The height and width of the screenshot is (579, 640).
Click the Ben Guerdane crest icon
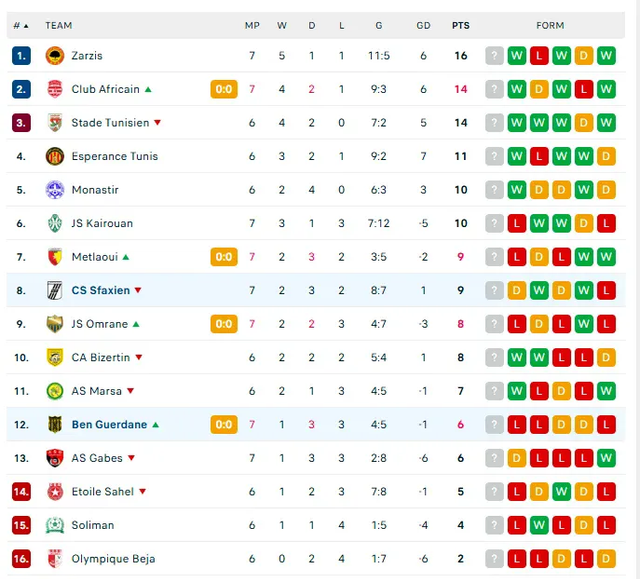(55, 425)
